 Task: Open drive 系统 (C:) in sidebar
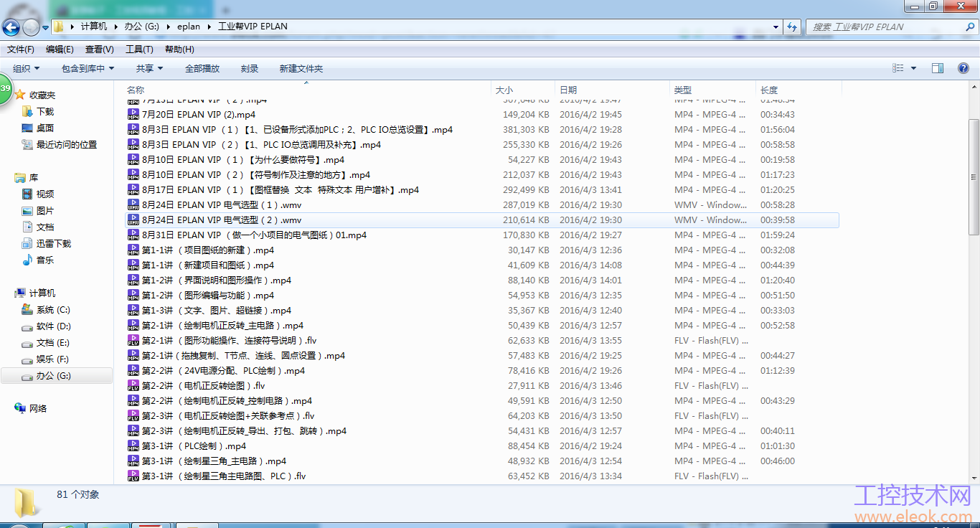point(46,310)
